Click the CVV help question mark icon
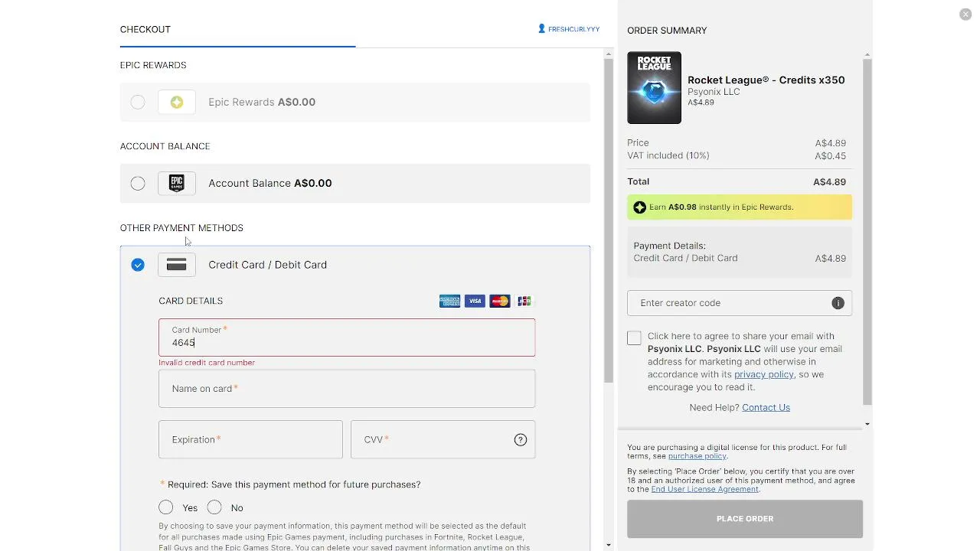This screenshot has height=551, width=980. pos(521,440)
